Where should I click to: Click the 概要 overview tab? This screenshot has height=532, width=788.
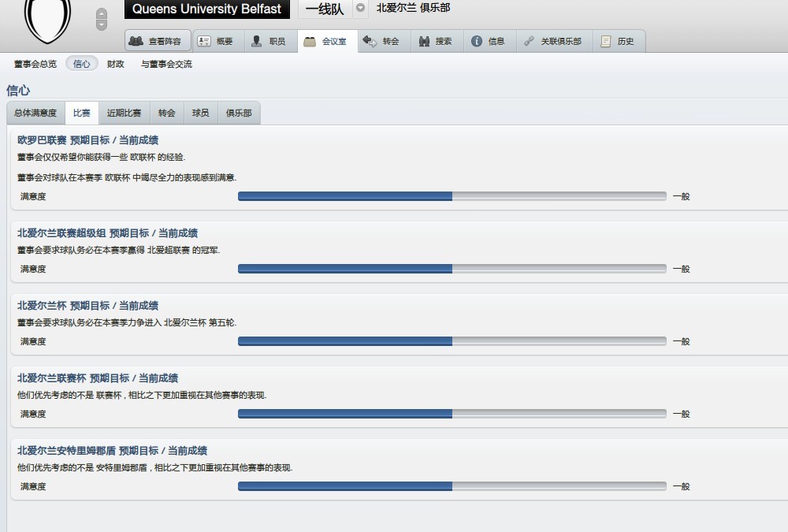point(218,41)
